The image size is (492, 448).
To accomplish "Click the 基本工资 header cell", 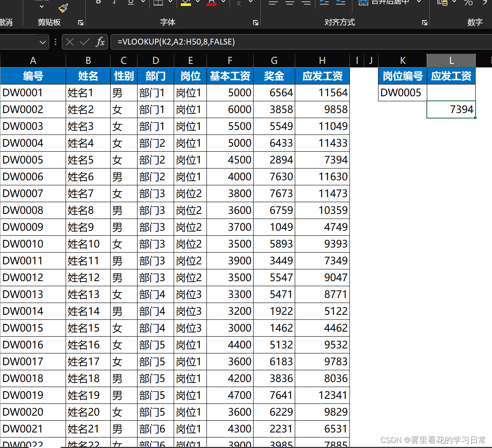I will click(x=230, y=76).
